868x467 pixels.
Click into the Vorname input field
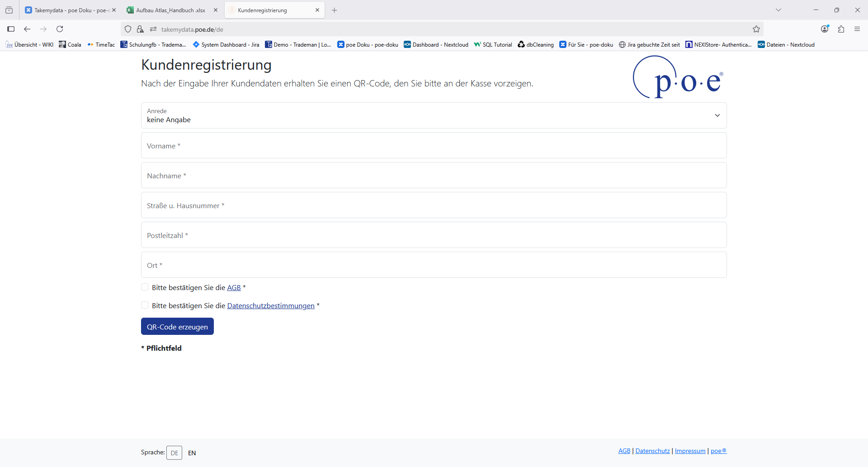coord(434,146)
